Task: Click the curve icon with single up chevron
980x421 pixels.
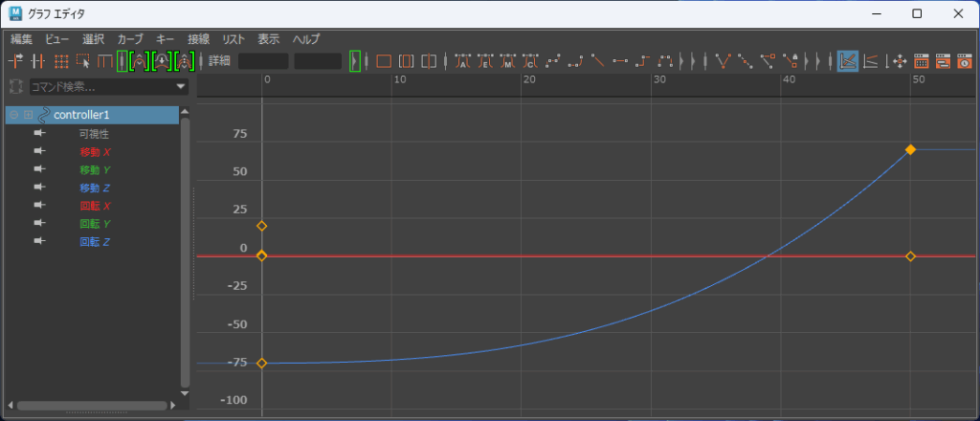Action: (x=141, y=60)
